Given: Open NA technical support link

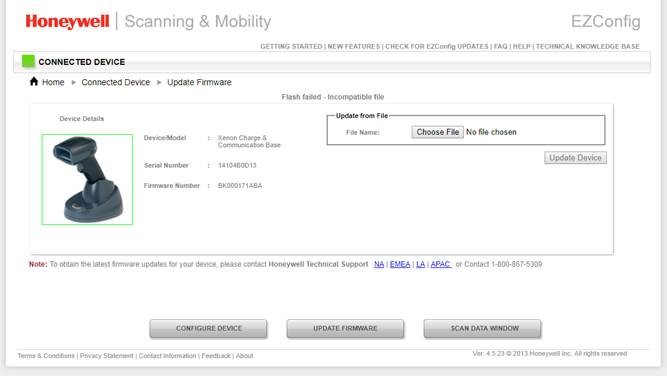Looking at the screenshot, I should (379, 264).
